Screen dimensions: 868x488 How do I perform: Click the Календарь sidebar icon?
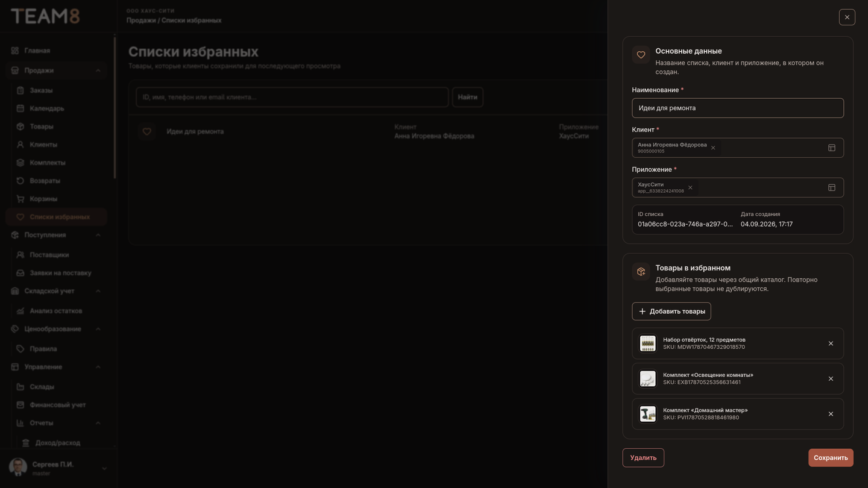click(x=20, y=108)
